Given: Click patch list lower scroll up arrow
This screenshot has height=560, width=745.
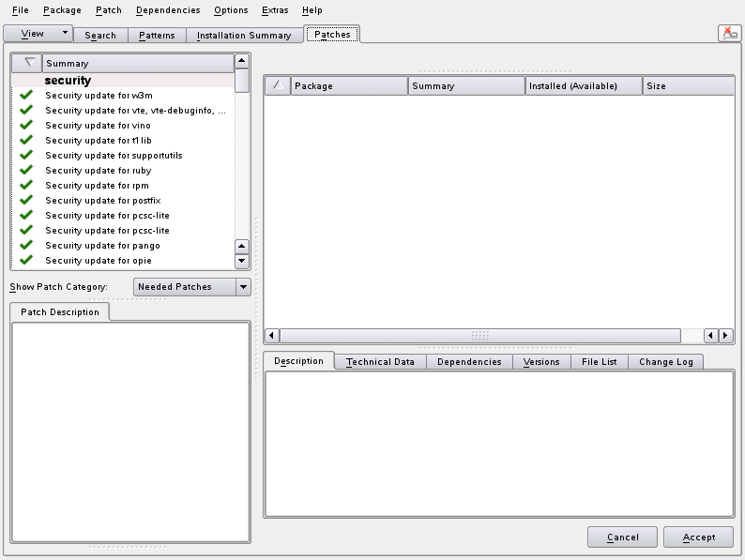Looking at the screenshot, I should click(x=242, y=246).
